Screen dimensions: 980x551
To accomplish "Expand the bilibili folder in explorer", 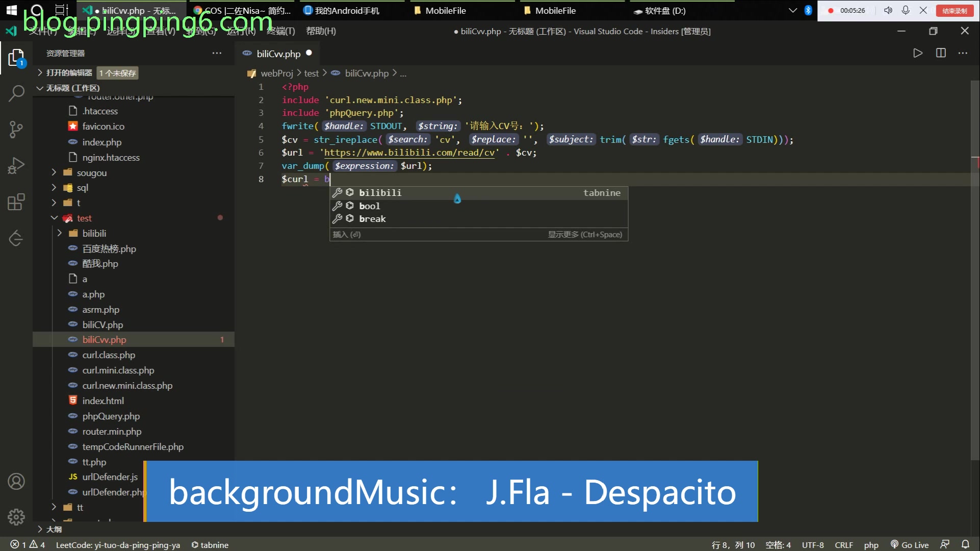I will coord(94,233).
